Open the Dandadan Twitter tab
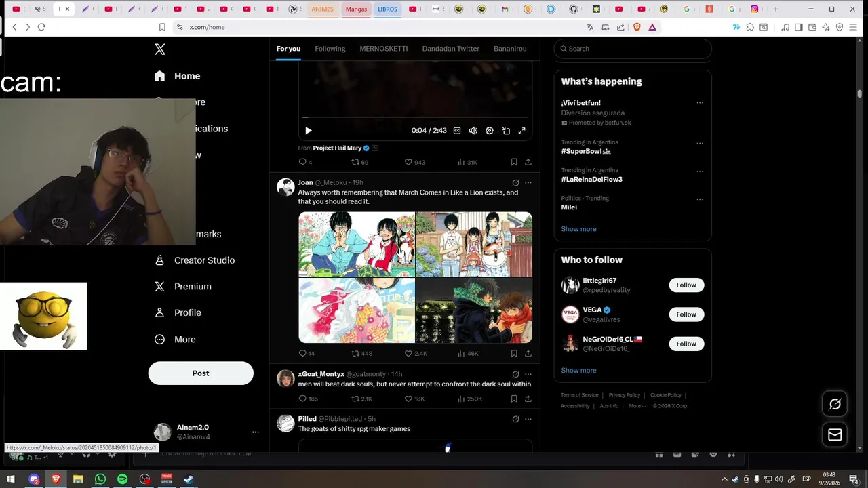The width and height of the screenshot is (868, 488). click(x=451, y=49)
